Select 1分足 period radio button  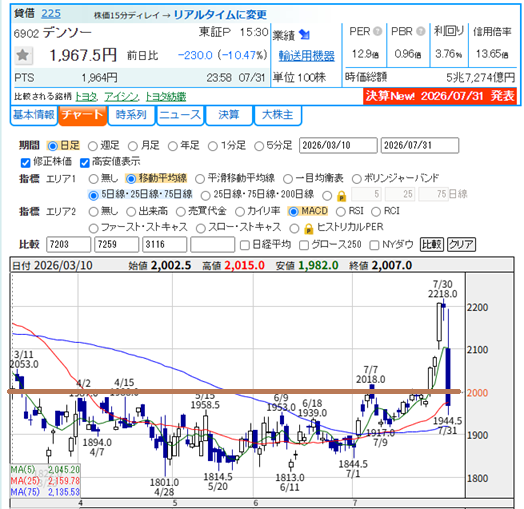(x=213, y=146)
